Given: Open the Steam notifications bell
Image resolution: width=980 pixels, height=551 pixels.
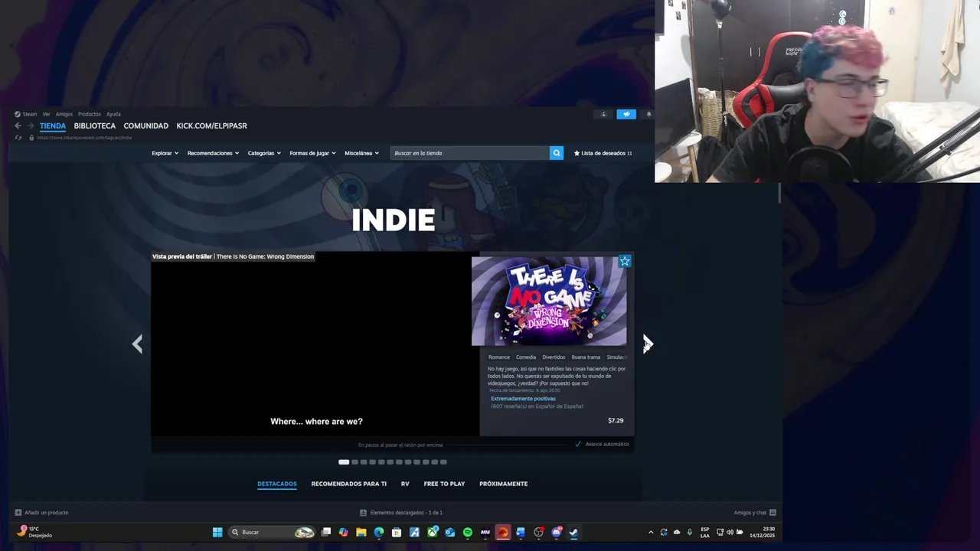Looking at the screenshot, I should [649, 114].
